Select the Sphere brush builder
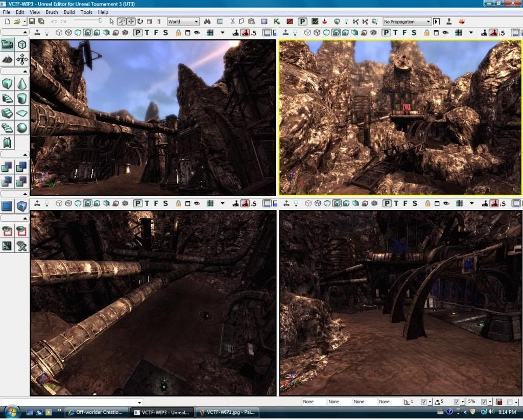523x420 pixels. pyautogui.click(x=22, y=128)
